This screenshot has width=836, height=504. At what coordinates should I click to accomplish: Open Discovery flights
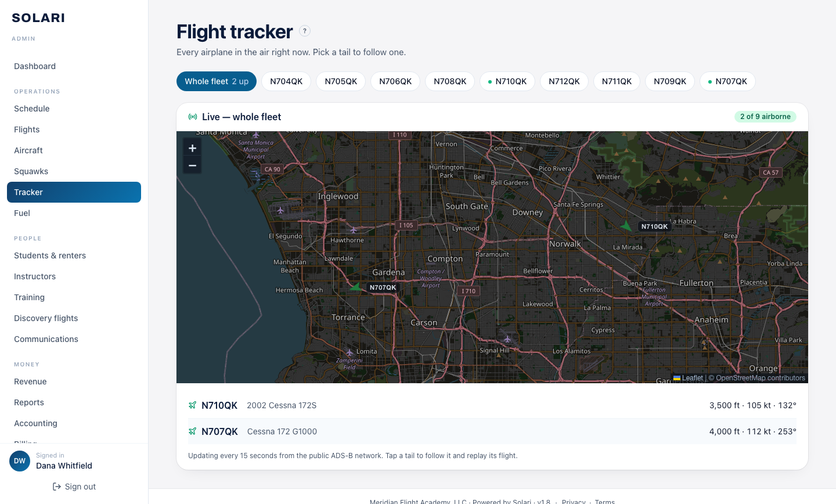click(x=74, y=318)
